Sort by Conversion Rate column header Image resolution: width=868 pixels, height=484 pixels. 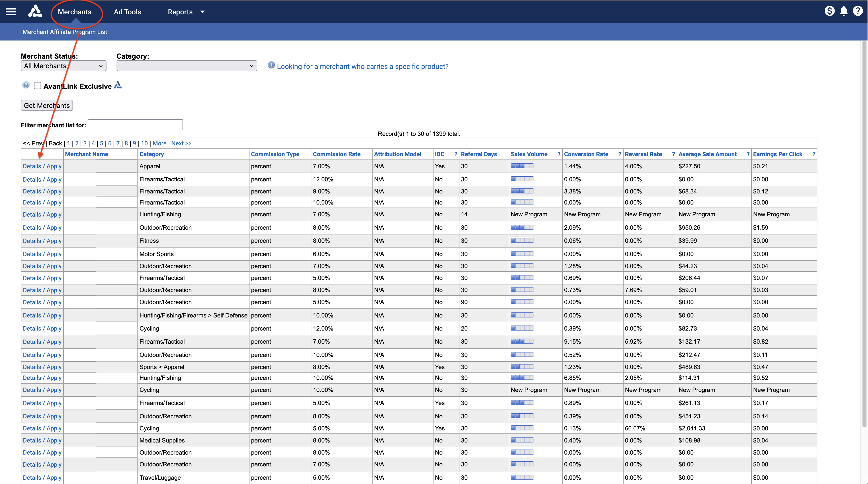[x=586, y=154]
